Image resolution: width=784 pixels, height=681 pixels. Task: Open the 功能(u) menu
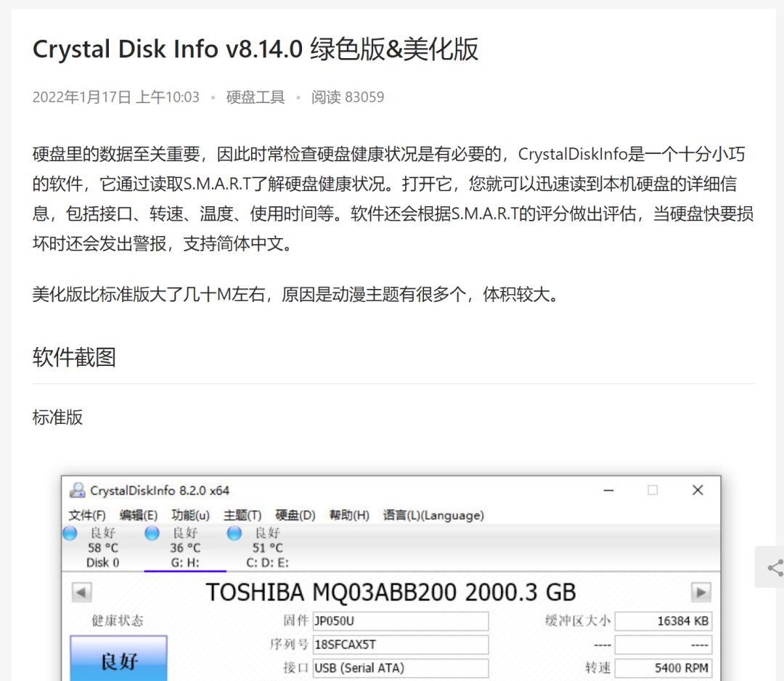pos(190,515)
